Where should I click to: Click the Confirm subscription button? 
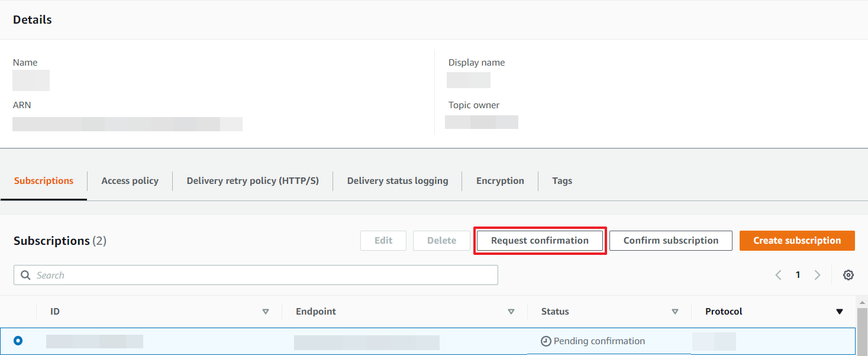[x=670, y=241]
